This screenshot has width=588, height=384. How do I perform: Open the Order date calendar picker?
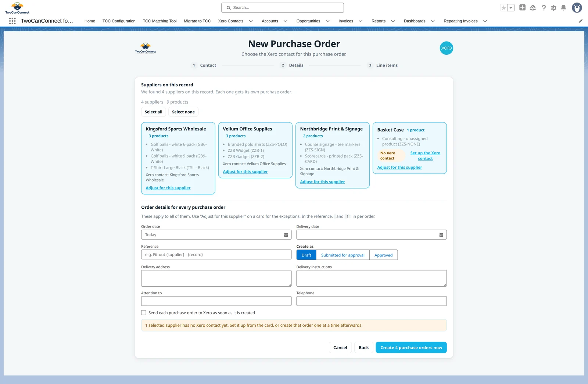click(286, 235)
